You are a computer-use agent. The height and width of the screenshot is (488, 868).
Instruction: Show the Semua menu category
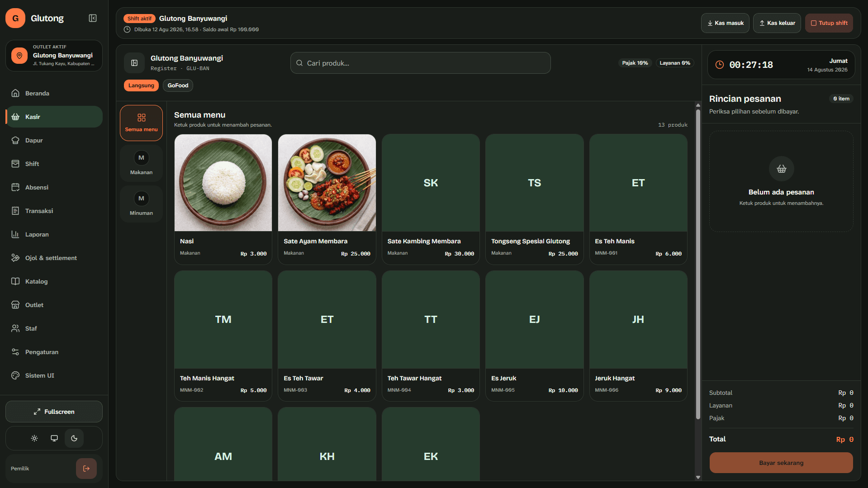coord(141,123)
